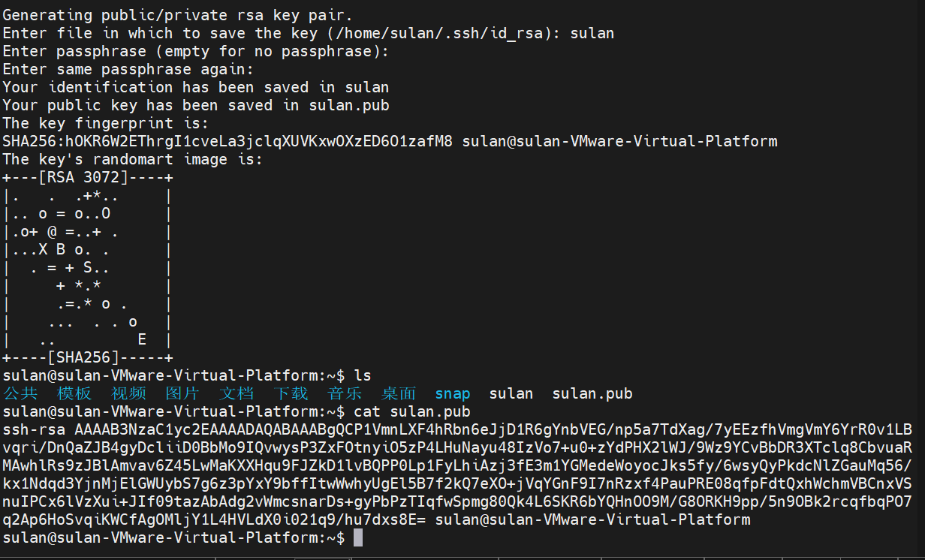Click the 下载 directory name
925x560 pixels.
click(291, 393)
